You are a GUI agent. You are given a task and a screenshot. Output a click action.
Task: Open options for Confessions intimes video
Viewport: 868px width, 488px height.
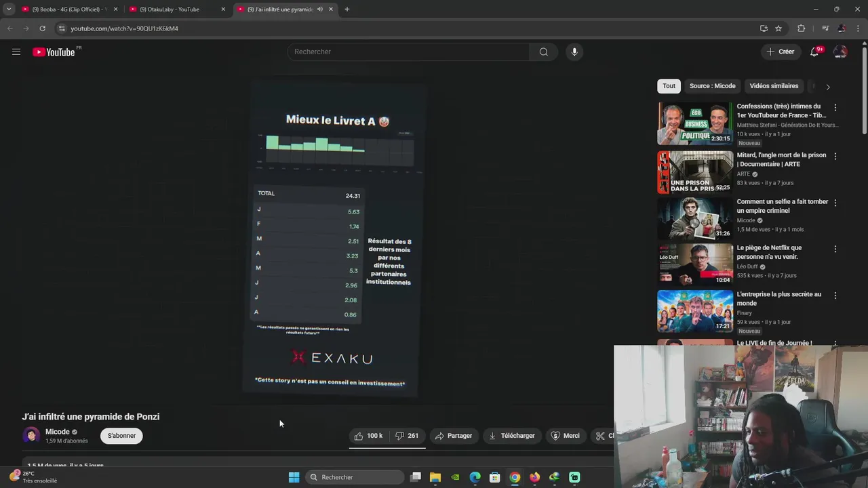835,108
